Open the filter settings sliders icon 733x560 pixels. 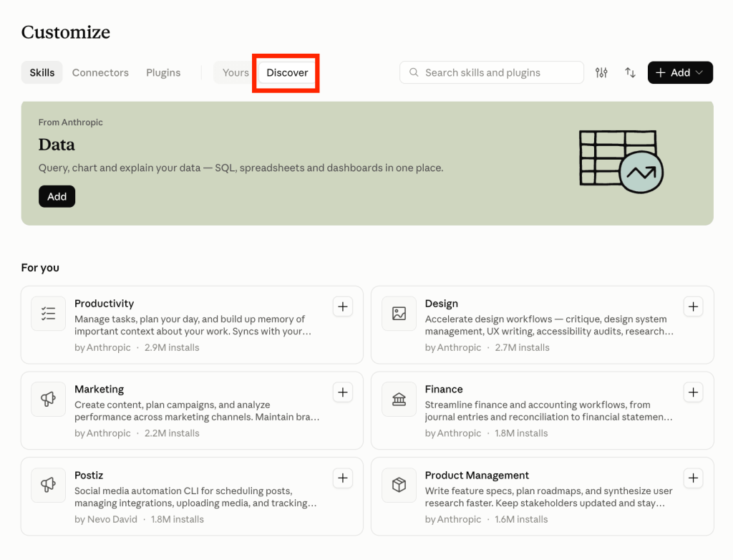click(x=601, y=72)
